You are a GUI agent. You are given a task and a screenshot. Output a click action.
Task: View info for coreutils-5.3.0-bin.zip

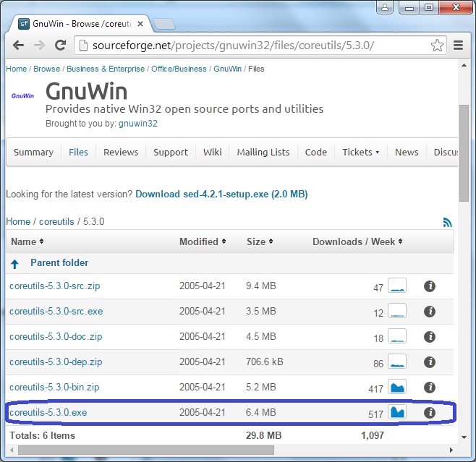click(x=429, y=388)
